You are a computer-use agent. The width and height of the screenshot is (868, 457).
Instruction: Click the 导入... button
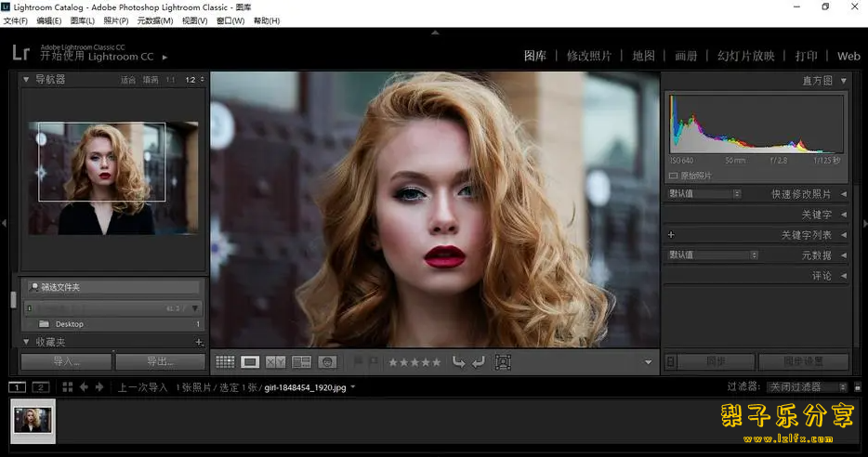coord(66,362)
